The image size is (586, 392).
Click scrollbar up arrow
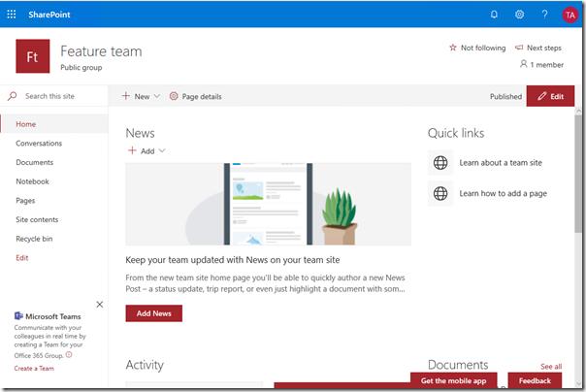(578, 111)
